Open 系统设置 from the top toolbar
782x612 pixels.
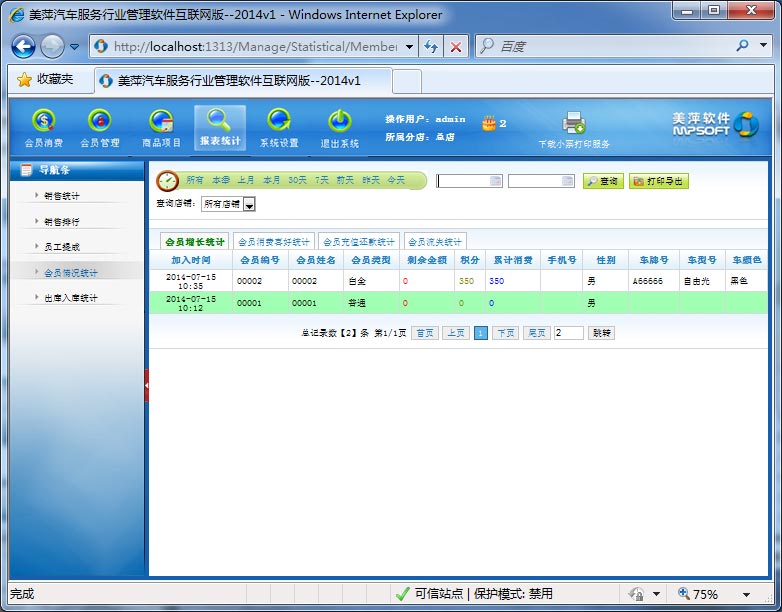tap(279, 122)
